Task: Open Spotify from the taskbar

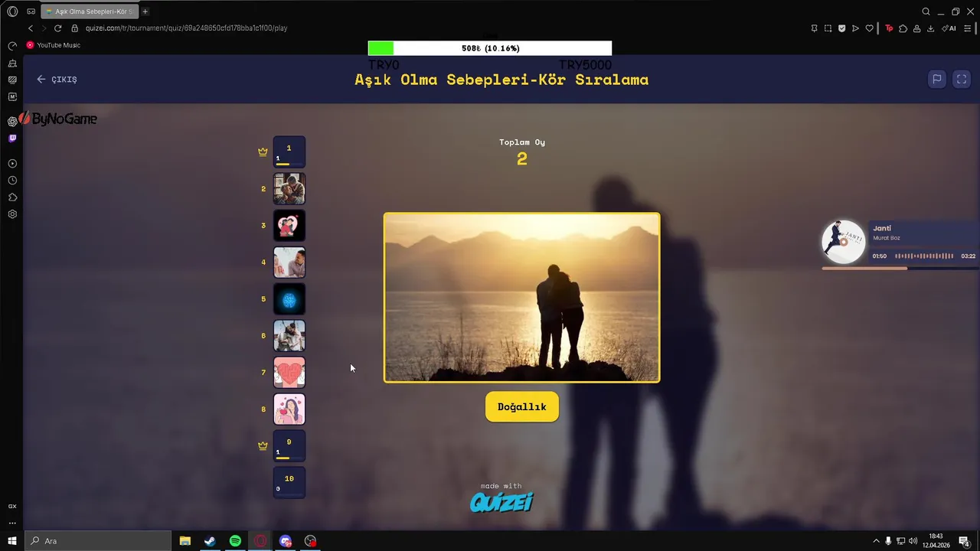Action: [235, 541]
